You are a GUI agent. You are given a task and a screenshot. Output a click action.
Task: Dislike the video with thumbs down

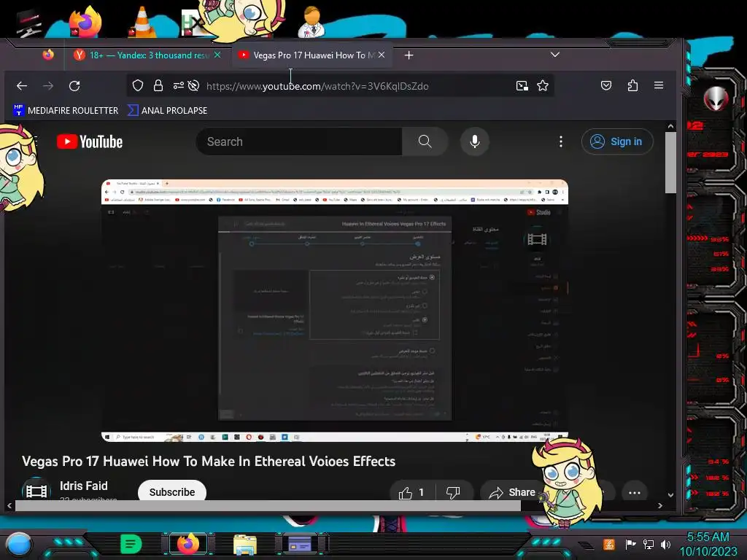(453, 492)
